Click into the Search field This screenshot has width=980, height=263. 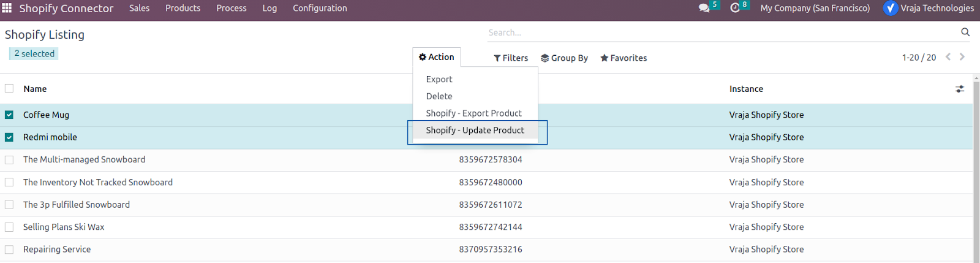point(722,32)
